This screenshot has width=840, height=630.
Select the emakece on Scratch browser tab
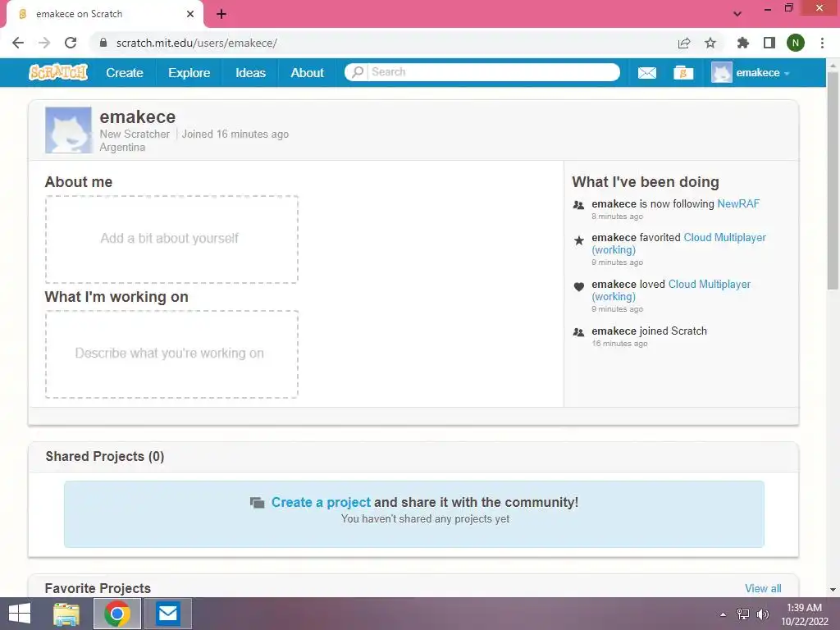click(104, 14)
